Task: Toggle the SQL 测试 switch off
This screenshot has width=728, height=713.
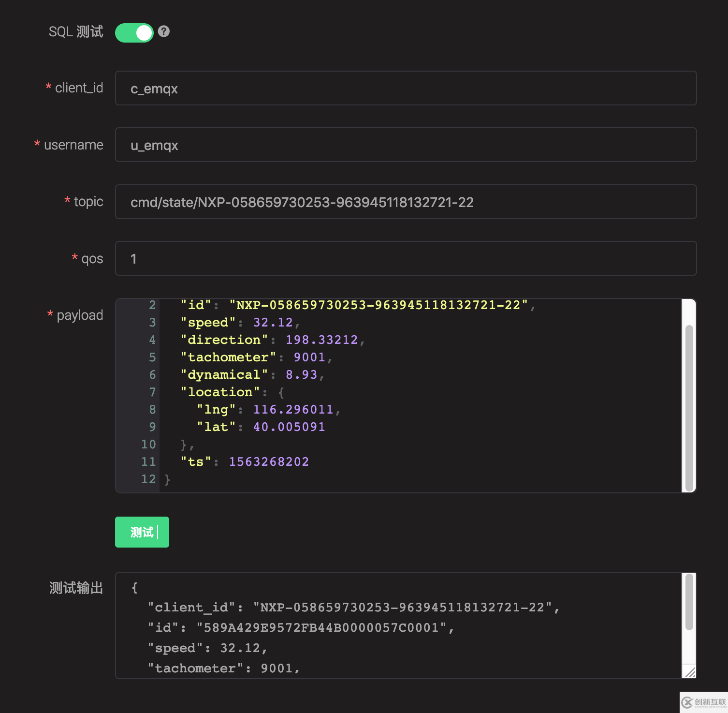Action: tap(134, 32)
